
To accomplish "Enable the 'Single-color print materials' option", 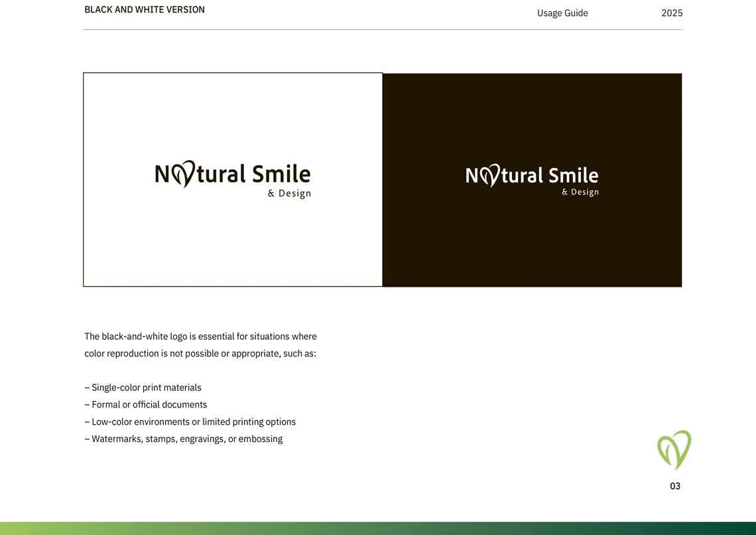I will pyautogui.click(x=143, y=387).
